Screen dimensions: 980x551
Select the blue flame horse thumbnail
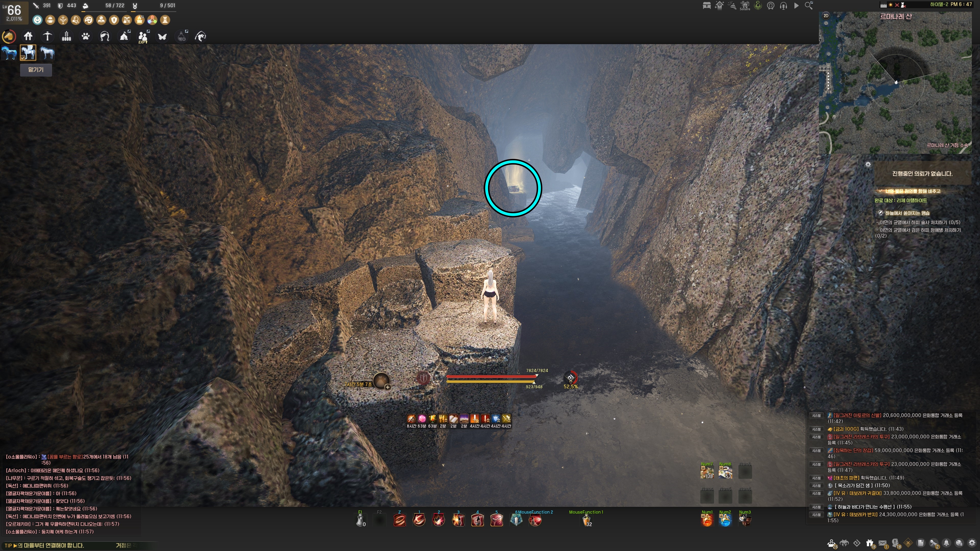click(x=9, y=53)
